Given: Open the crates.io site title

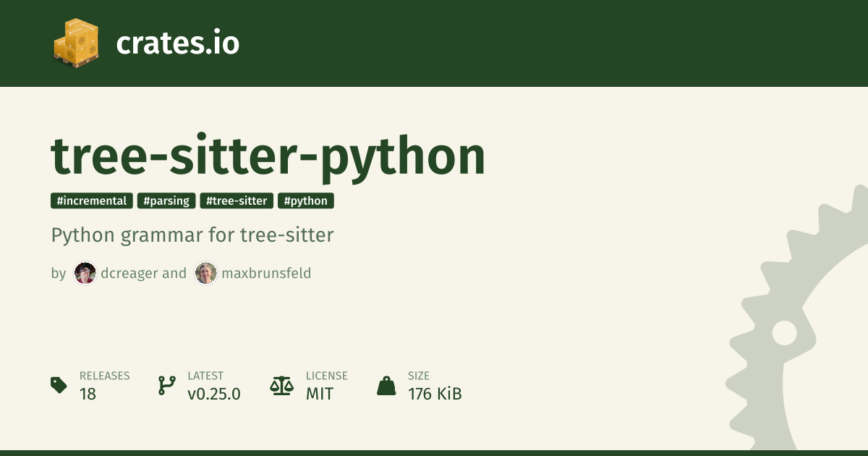Looking at the screenshot, I should (x=177, y=43).
